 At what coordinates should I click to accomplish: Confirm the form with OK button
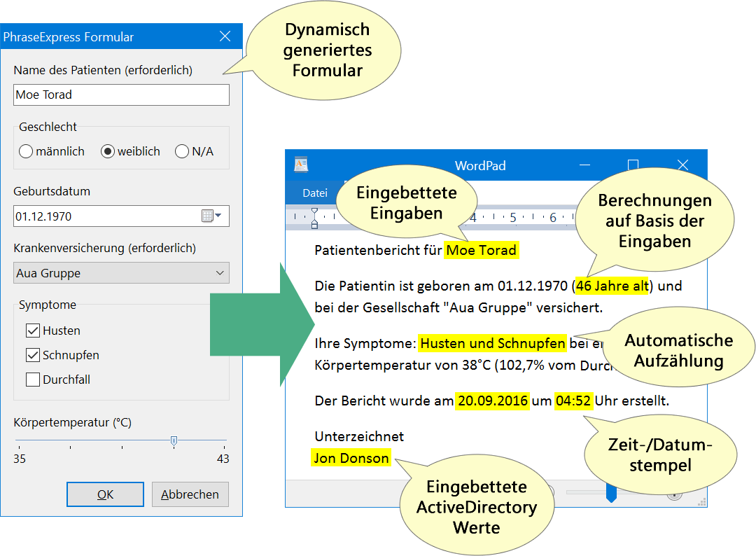point(105,494)
